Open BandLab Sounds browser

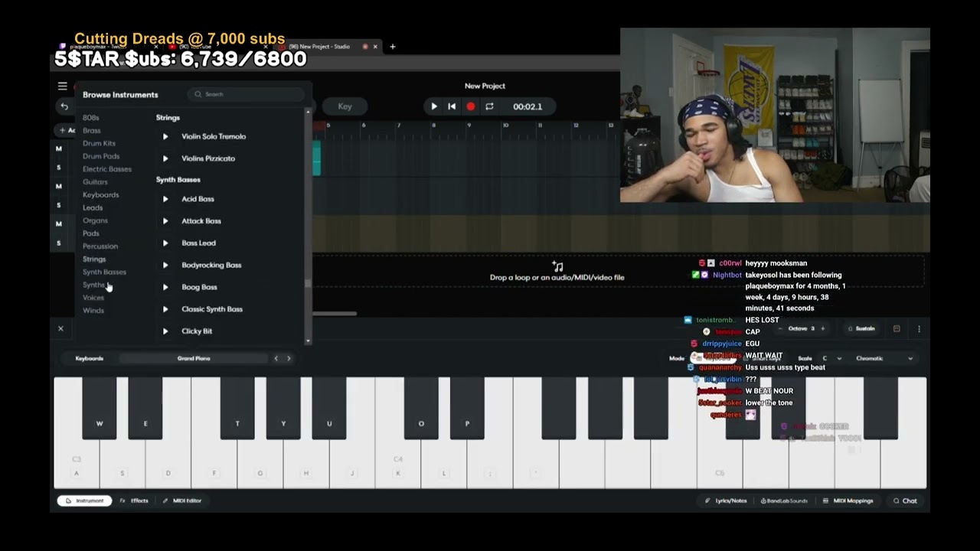coord(784,500)
